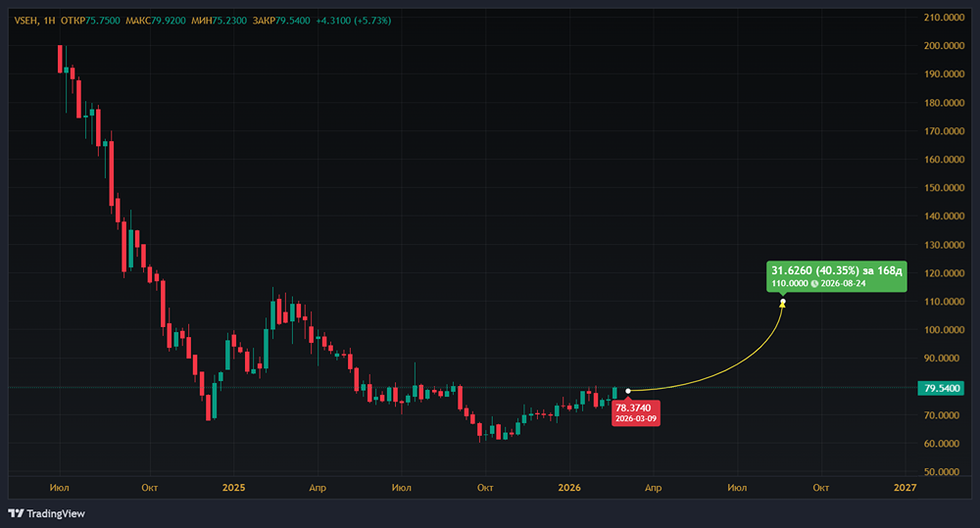Image resolution: width=980 pixels, height=528 pixels.
Task: Click the TradingView logo icon
Action: [x=16, y=513]
